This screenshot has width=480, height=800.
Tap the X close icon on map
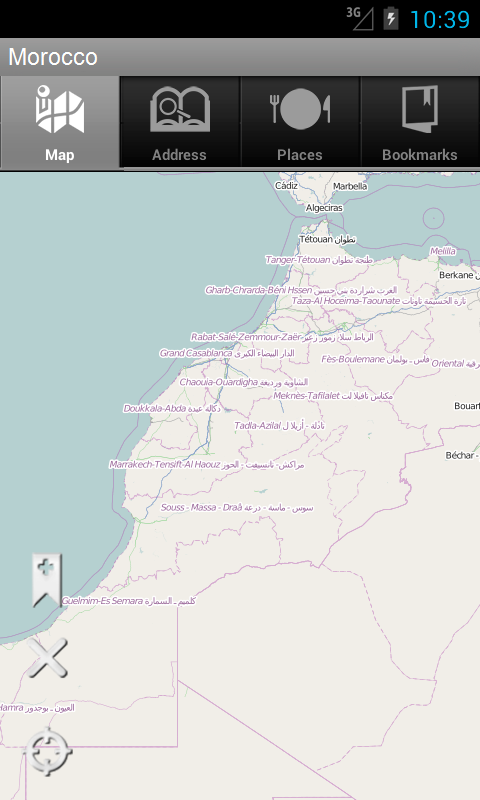coord(47,658)
